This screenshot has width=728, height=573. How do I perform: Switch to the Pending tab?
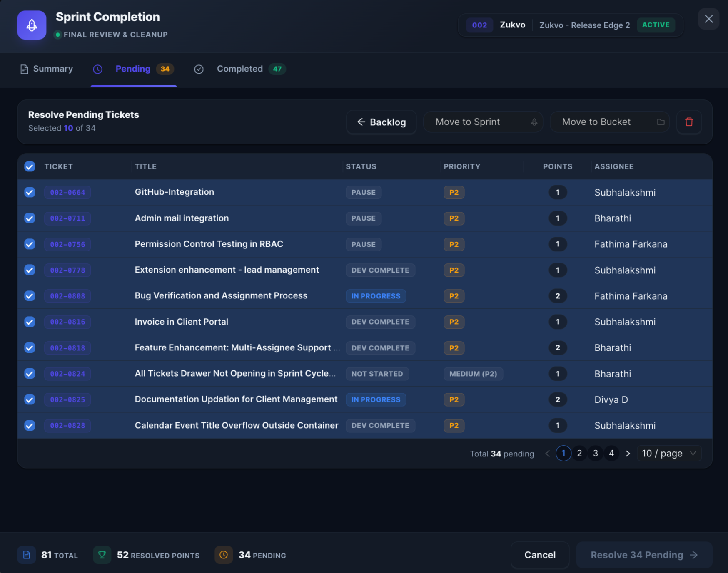[x=133, y=69]
